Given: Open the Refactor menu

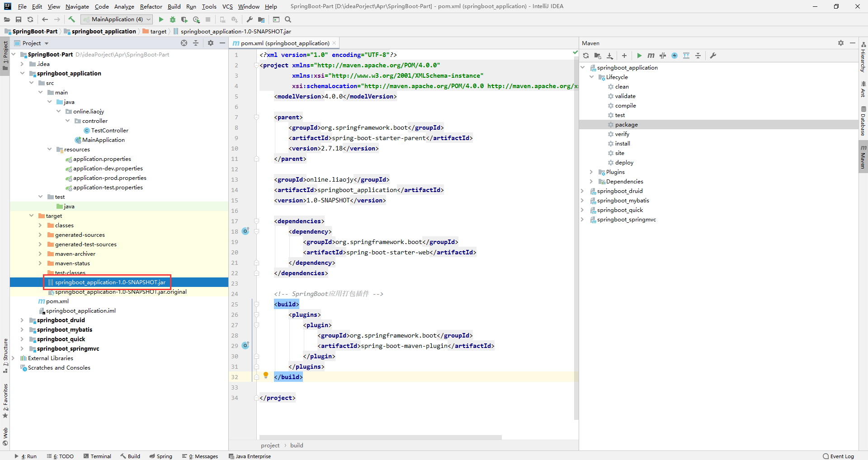Looking at the screenshot, I should pos(151,6).
